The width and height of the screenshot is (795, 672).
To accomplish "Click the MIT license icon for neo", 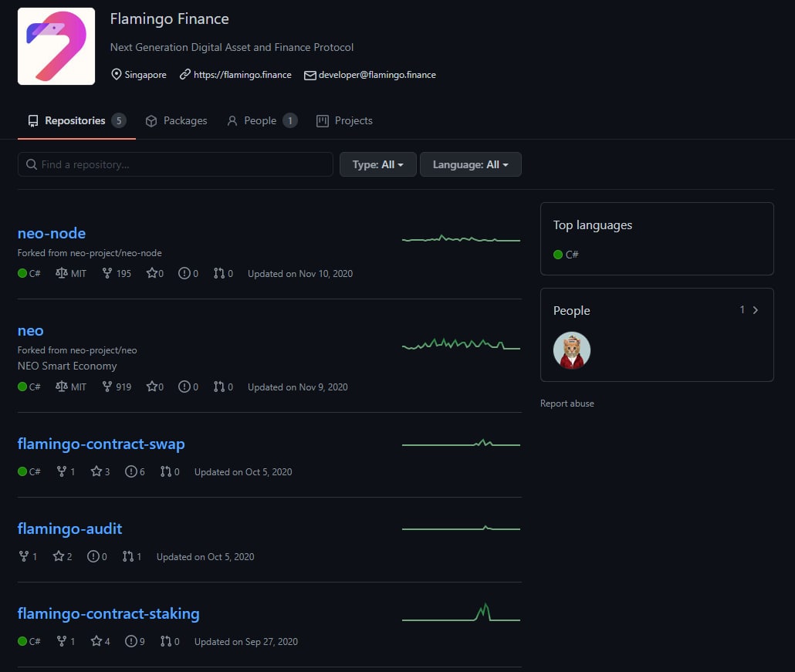I will 61,387.
